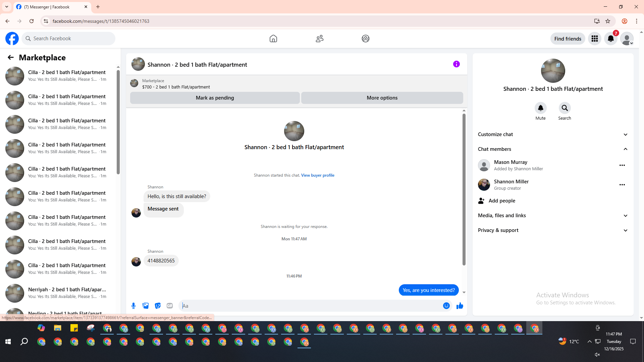Show hidden system tray icons
This screenshot has width=644, height=362.
click(x=589, y=342)
